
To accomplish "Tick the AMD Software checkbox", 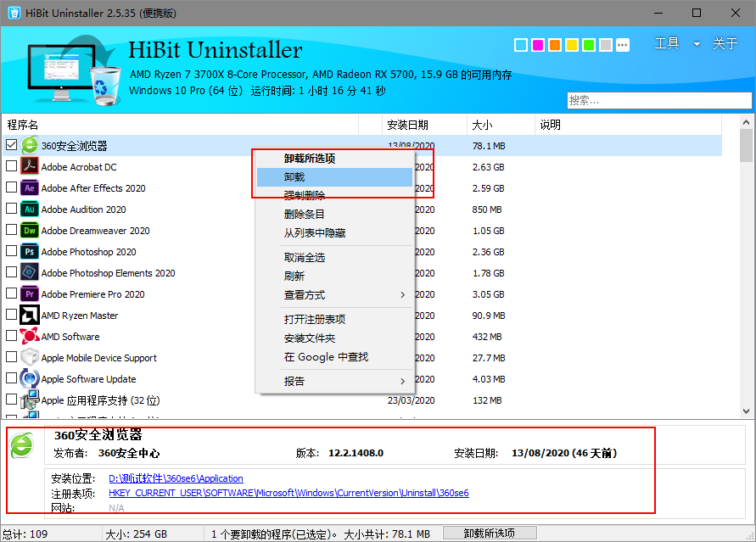I will (x=11, y=337).
